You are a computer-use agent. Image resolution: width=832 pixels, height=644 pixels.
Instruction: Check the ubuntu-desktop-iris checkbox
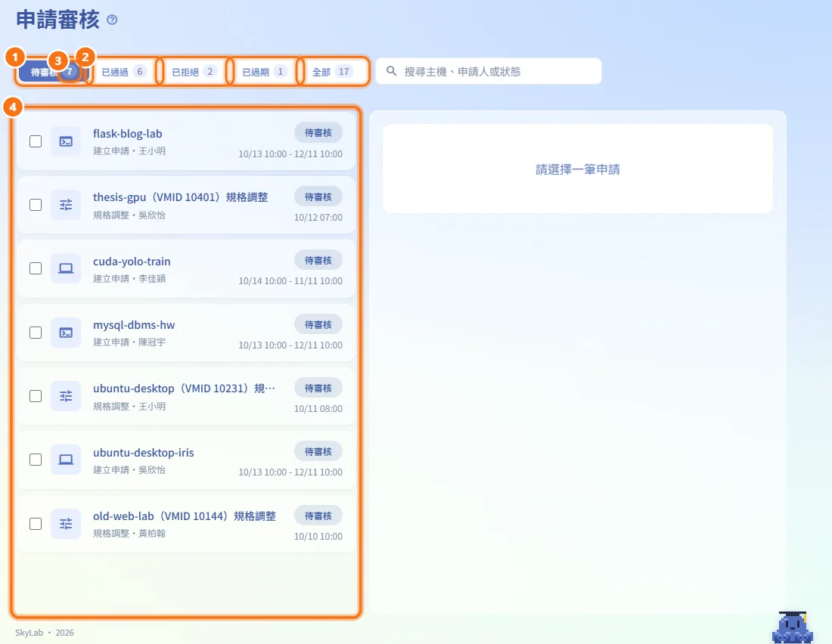[x=36, y=460]
